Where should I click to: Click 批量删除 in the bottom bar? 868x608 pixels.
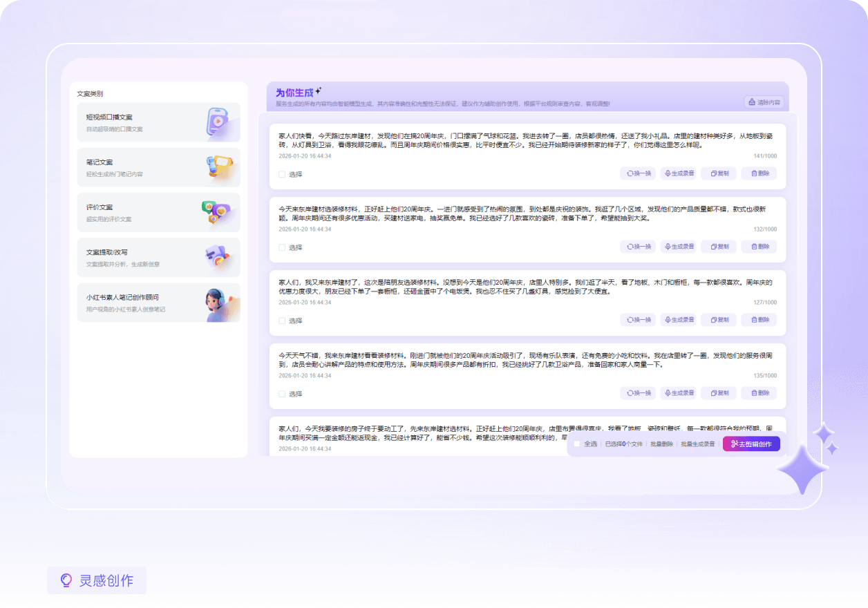[x=661, y=444]
